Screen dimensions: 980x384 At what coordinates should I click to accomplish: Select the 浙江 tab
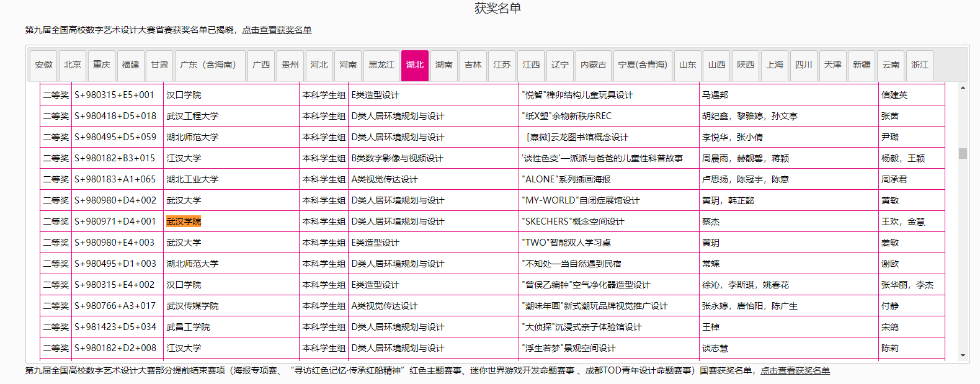pyautogui.click(x=920, y=65)
